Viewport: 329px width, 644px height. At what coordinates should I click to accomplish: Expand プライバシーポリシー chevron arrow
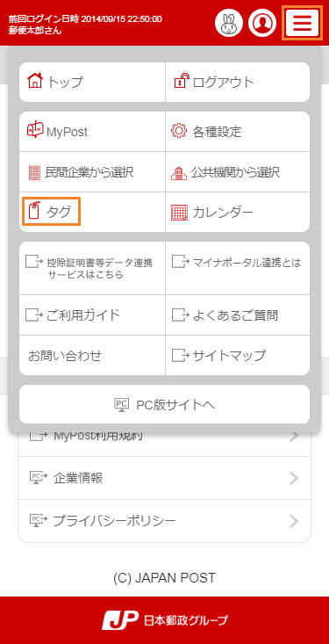(294, 521)
